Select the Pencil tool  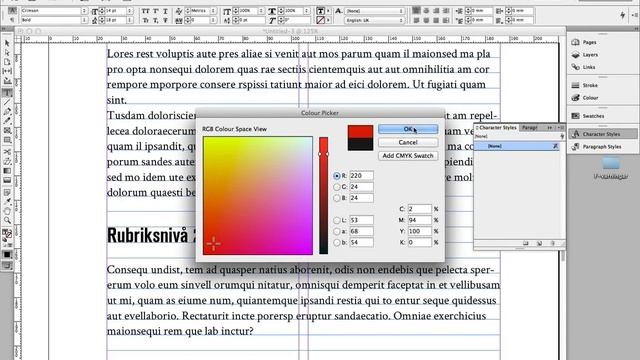(x=7, y=121)
